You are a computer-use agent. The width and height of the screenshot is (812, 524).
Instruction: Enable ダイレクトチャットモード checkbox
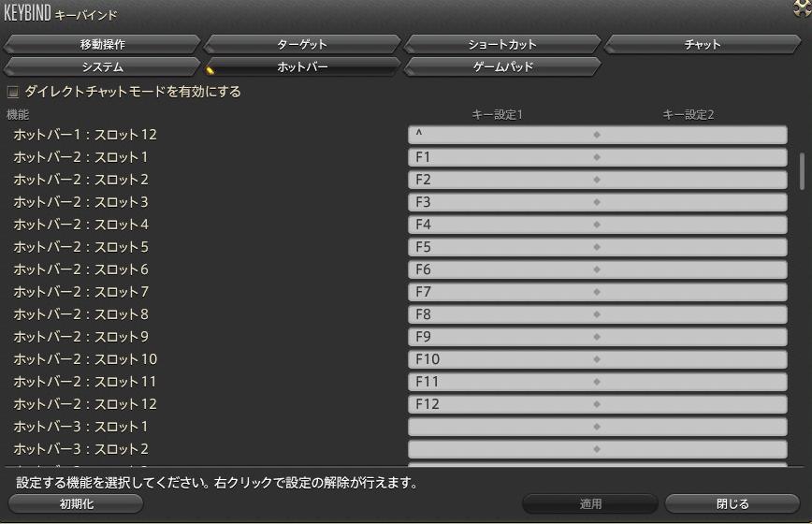coord(13,92)
